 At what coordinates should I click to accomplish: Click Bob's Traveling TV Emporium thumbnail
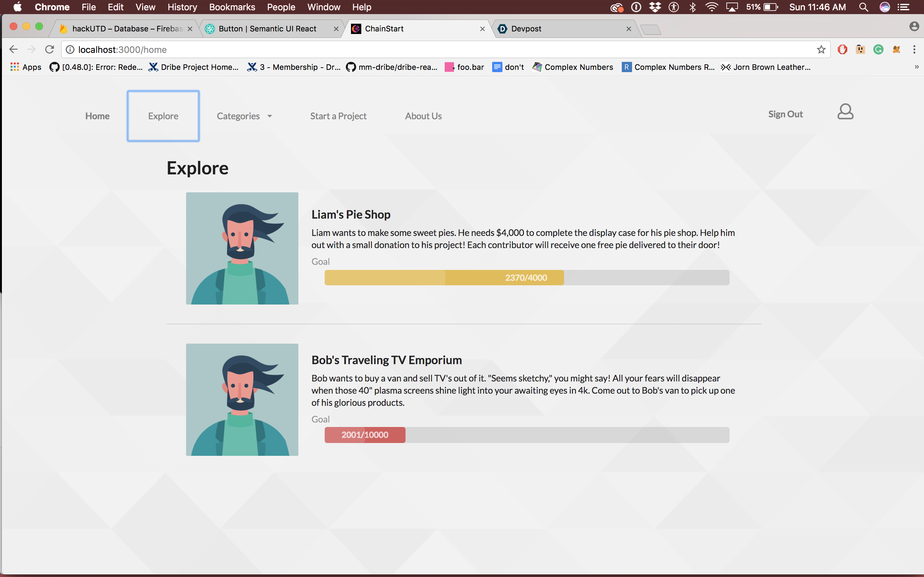click(242, 399)
